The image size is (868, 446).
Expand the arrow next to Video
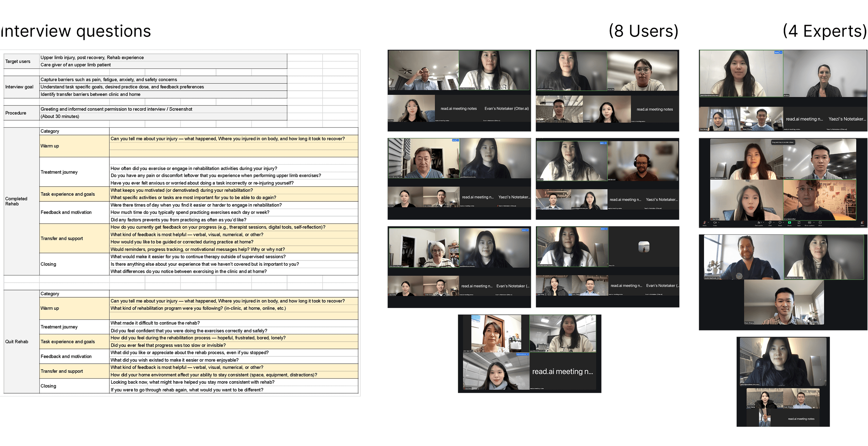tap(719, 223)
